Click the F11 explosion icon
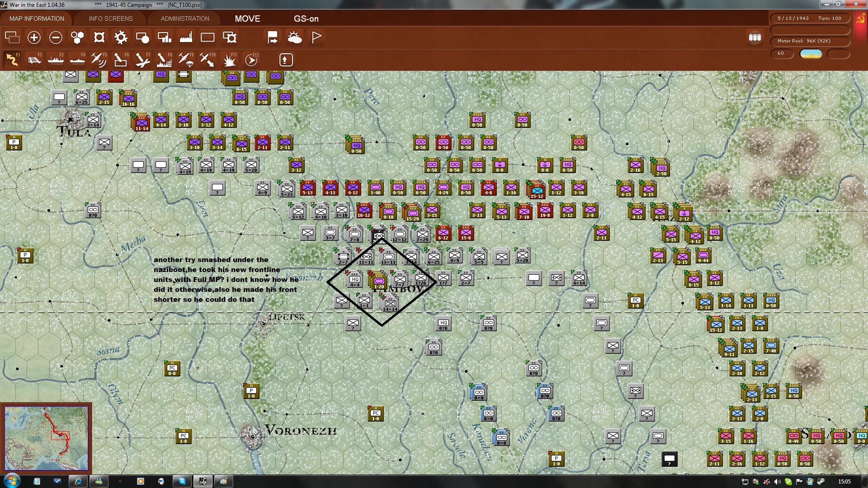The width and height of the screenshot is (868, 488). [230, 60]
